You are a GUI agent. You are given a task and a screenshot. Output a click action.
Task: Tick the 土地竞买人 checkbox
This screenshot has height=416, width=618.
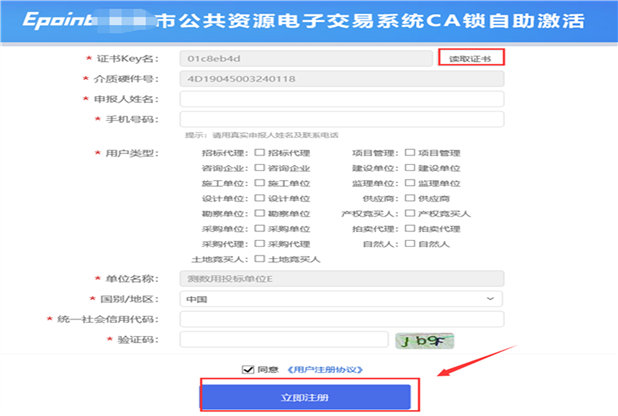260,259
